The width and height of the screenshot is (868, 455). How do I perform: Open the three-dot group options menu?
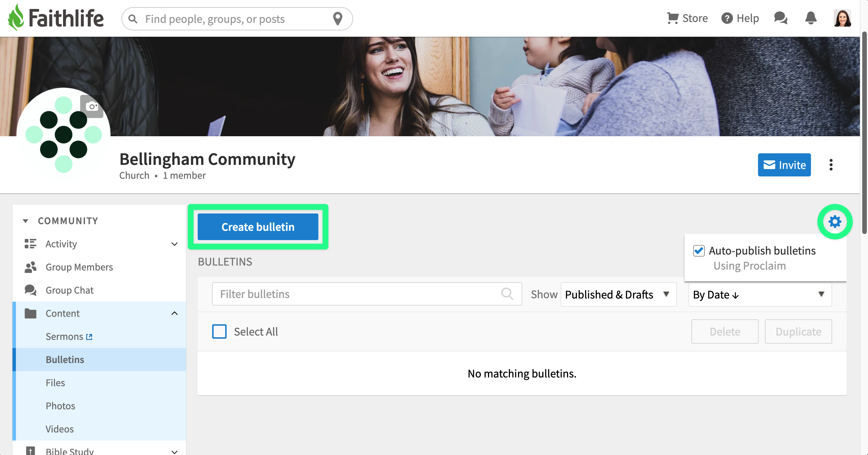click(831, 165)
